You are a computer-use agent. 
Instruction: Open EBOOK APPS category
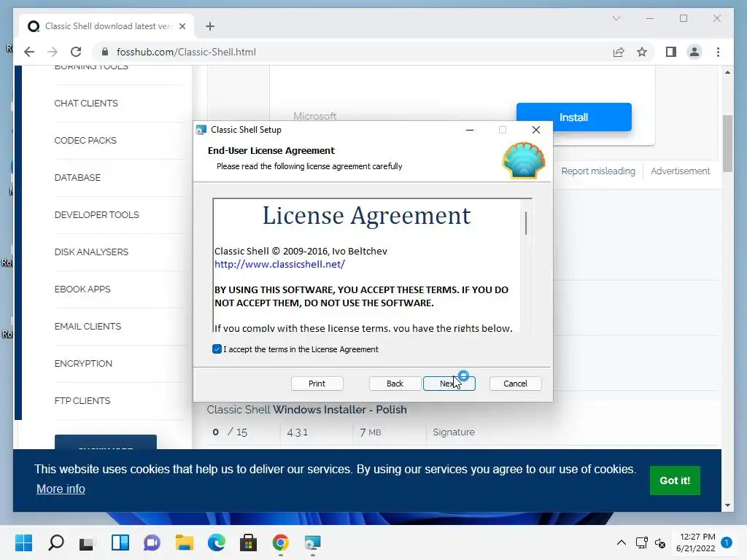click(82, 289)
